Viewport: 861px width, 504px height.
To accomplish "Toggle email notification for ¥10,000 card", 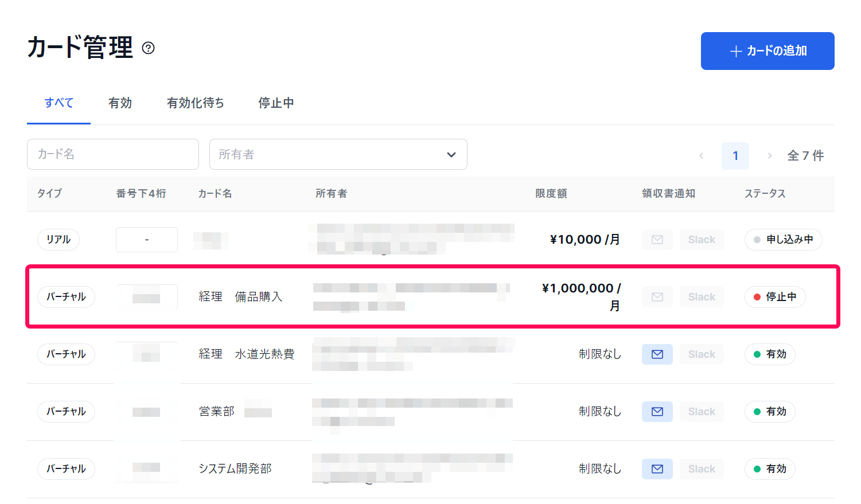I will click(657, 240).
